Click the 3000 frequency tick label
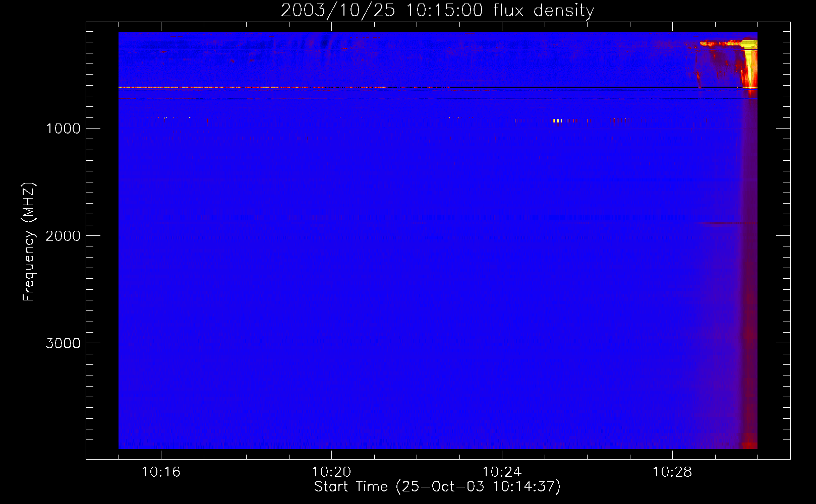The height and width of the screenshot is (504, 816). [x=63, y=343]
